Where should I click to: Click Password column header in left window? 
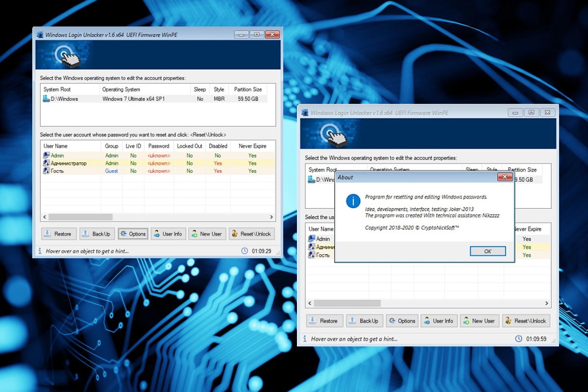(159, 146)
